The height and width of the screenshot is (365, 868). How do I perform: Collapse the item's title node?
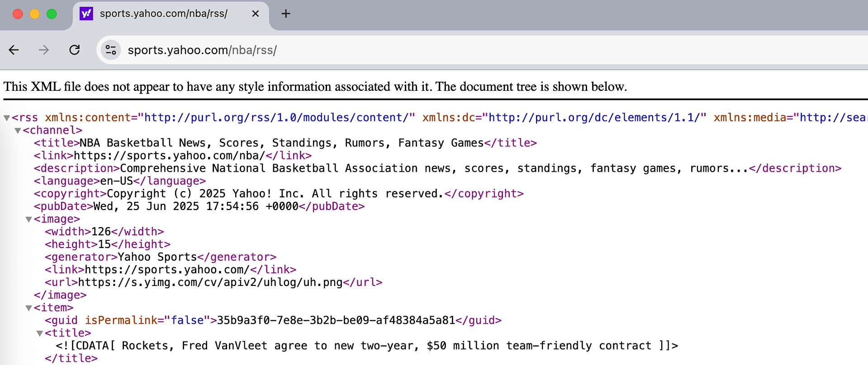point(40,333)
